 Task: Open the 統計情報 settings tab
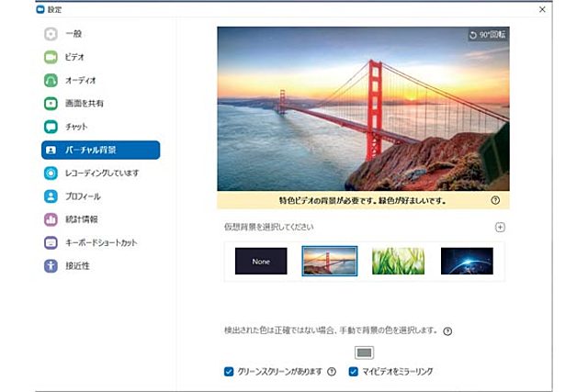[x=83, y=219]
